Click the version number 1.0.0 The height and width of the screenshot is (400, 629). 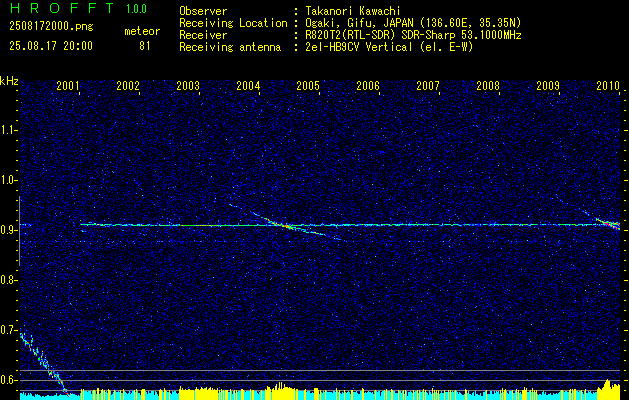[136, 8]
